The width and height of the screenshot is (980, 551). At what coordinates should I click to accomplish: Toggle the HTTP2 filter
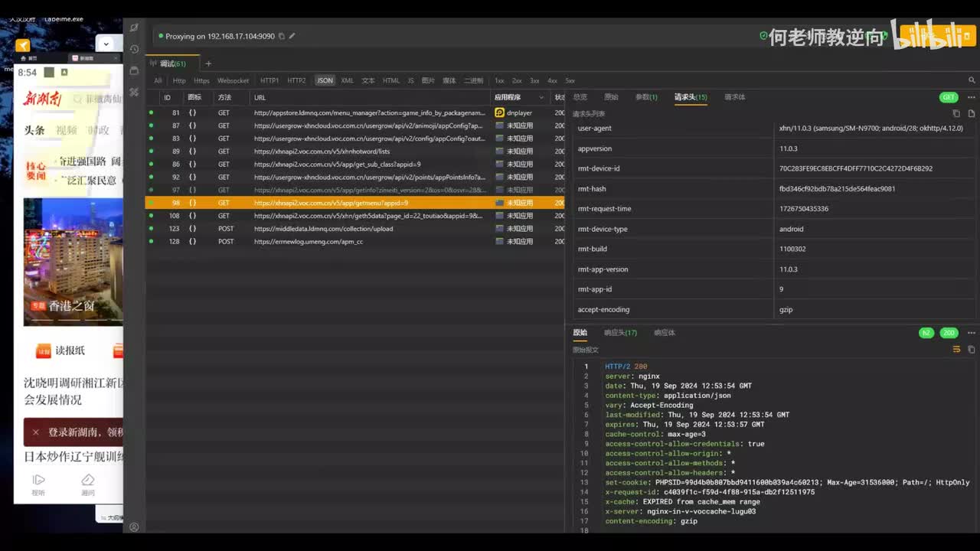(x=296, y=80)
